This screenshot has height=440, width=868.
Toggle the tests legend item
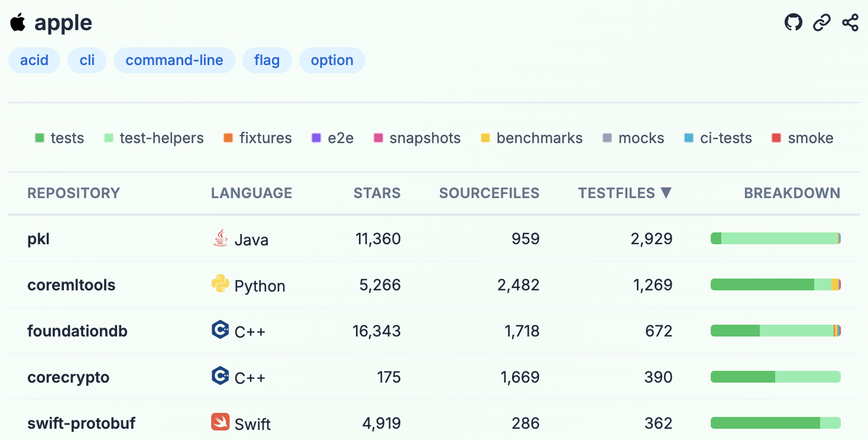pos(59,138)
